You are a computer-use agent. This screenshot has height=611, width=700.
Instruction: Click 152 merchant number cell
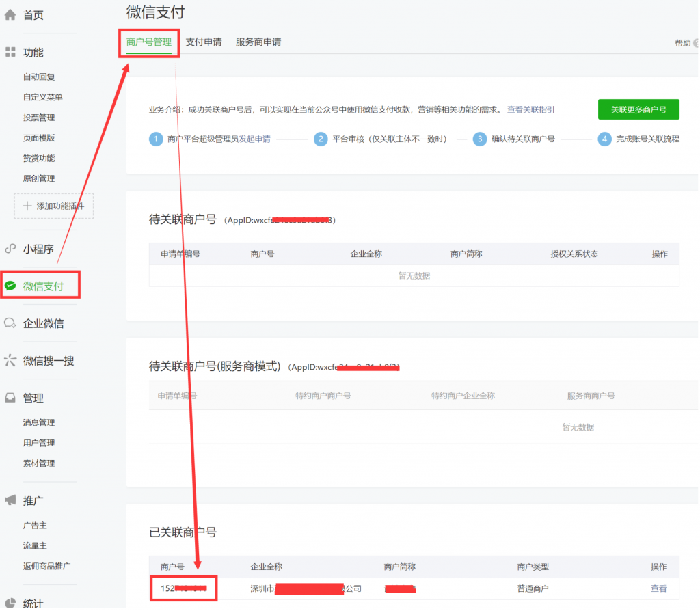tap(183, 588)
